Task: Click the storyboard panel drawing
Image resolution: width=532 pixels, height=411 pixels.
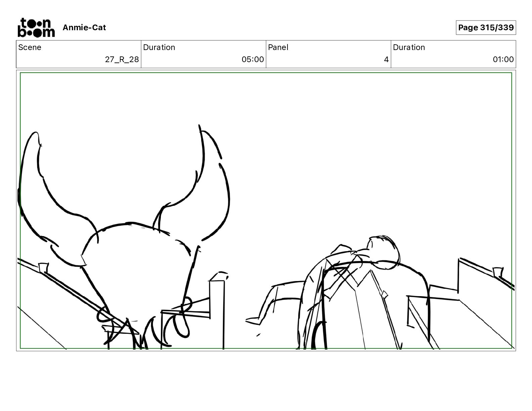Action: [266, 211]
